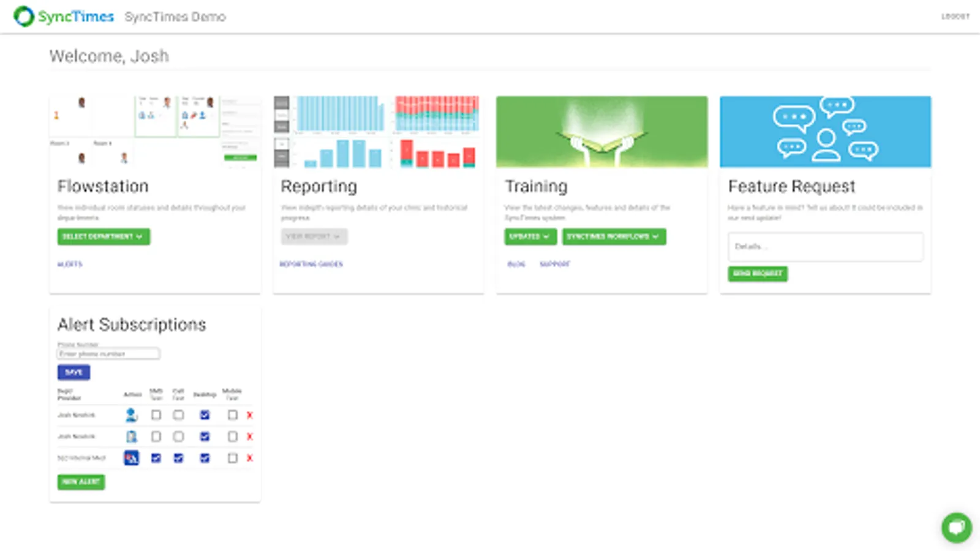This screenshot has width=980, height=551.
Task: Delete the first Josh Newkirk alert subscription
Action: [249, 415]
